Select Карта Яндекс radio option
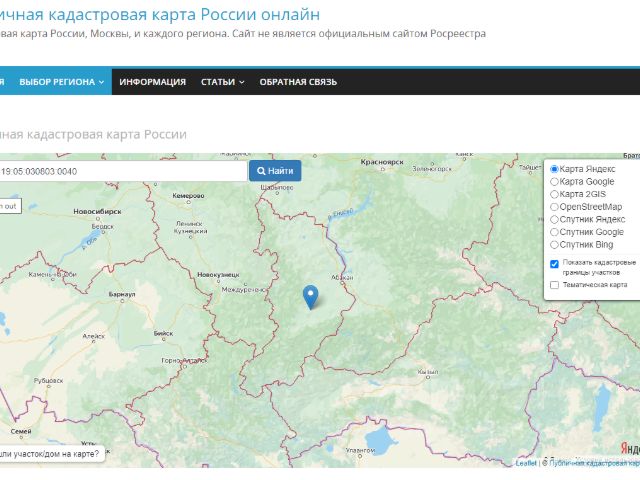The width and height of the screenshot is (640, 480). (x=554, y=169)
